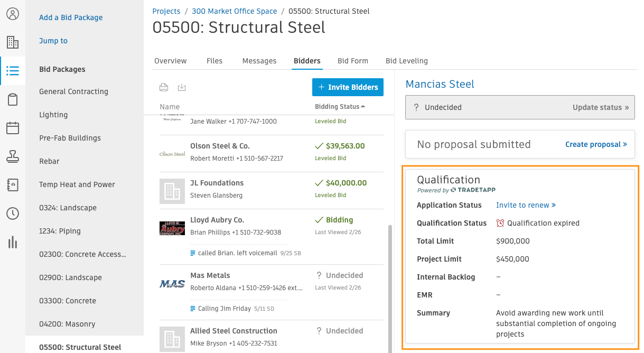The height and width of the screenshot is (353, 644).
Task: Open the clock history icon in sidebar
Action: 13,213
